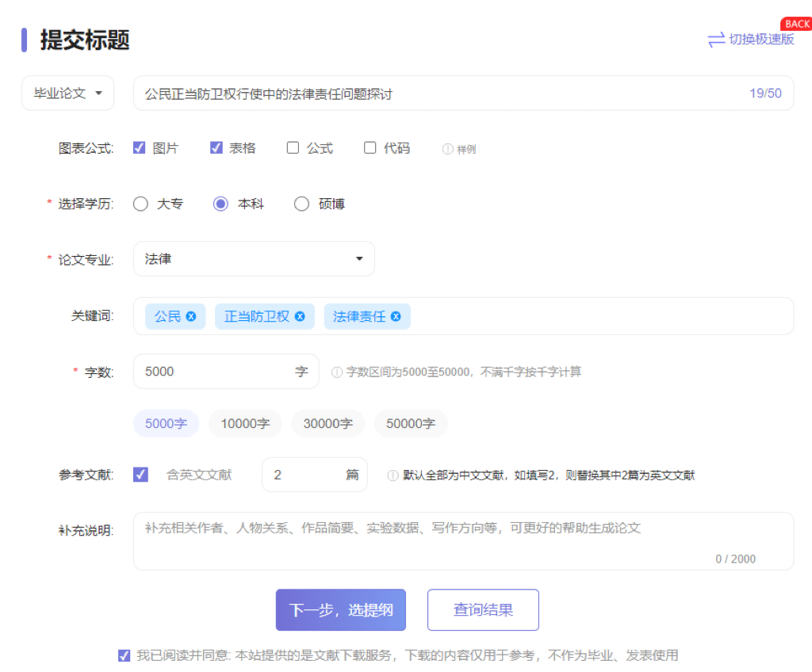Click the 查询结果 button

[483, 610]
